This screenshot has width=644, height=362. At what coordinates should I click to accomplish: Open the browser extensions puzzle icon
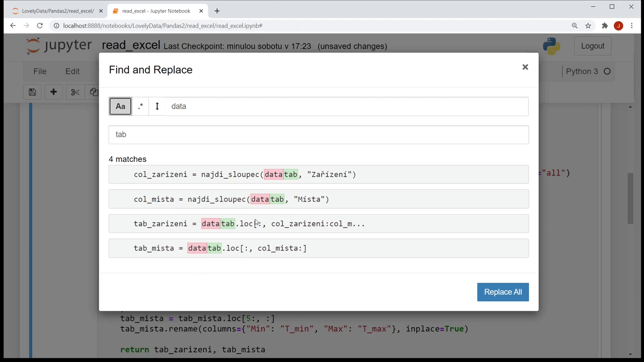coord(605,26)
